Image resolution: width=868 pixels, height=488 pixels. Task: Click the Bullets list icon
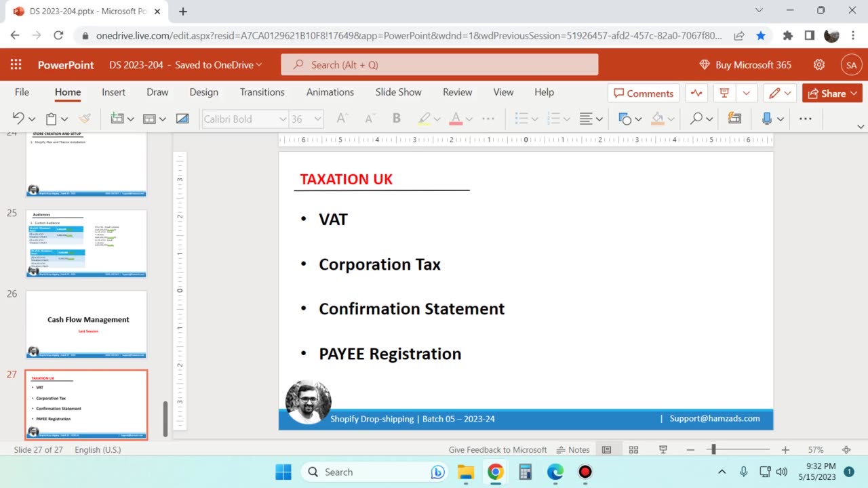click(521, 119)
